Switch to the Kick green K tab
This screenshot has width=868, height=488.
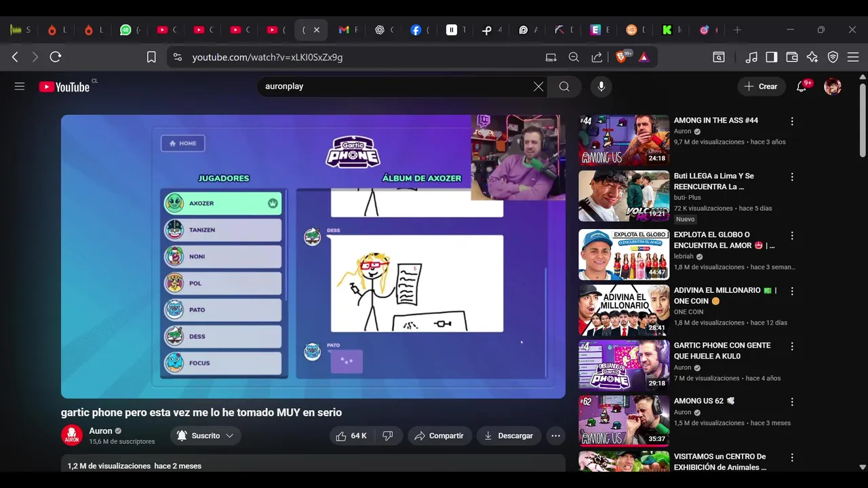[x=671, y=30]
